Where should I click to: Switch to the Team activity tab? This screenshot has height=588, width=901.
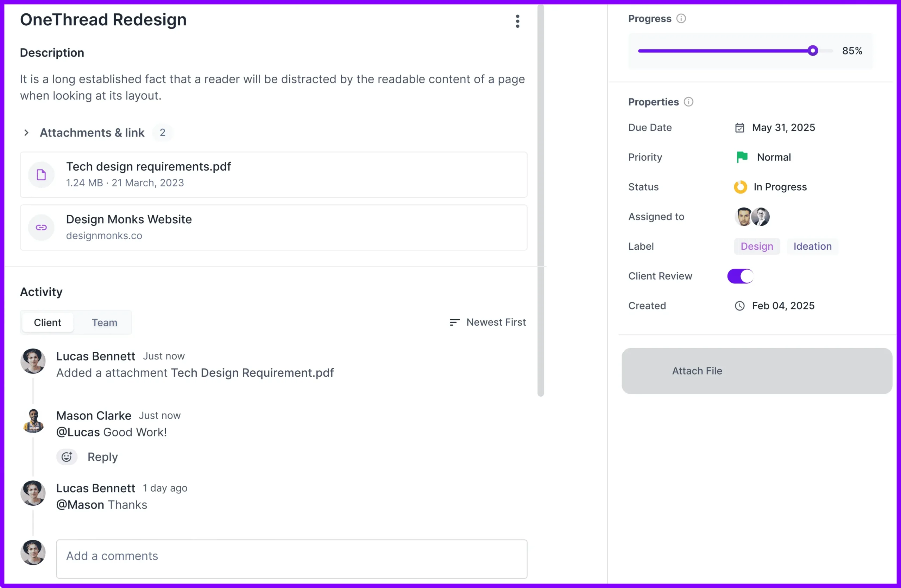click(x=104, y=322)
